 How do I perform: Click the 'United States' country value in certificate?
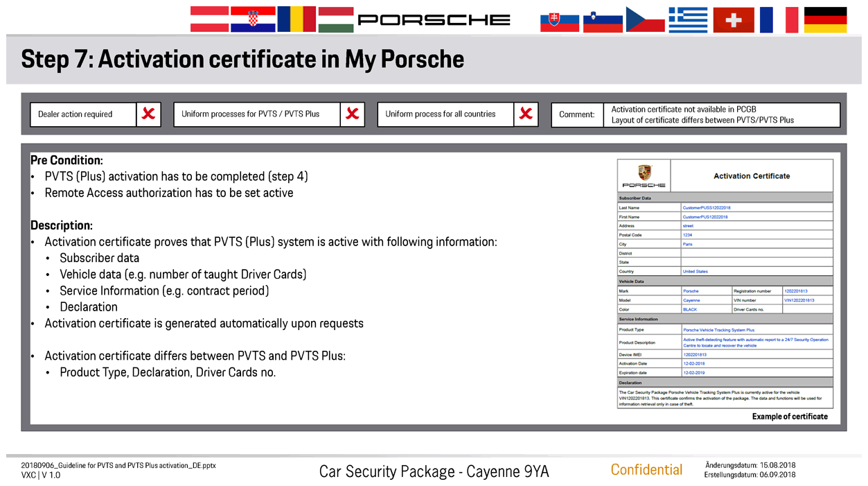click(x=696, y=271)
